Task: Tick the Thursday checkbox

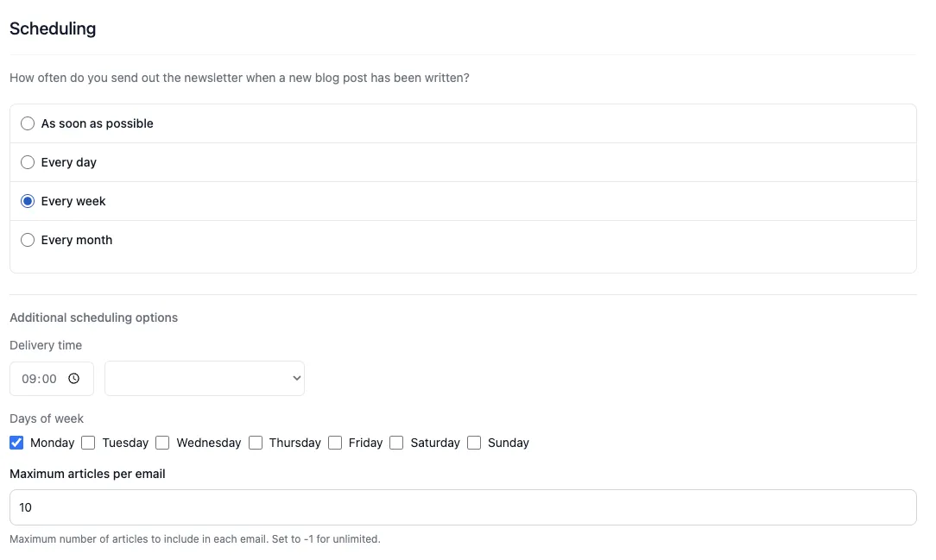Action: (256, 443)
